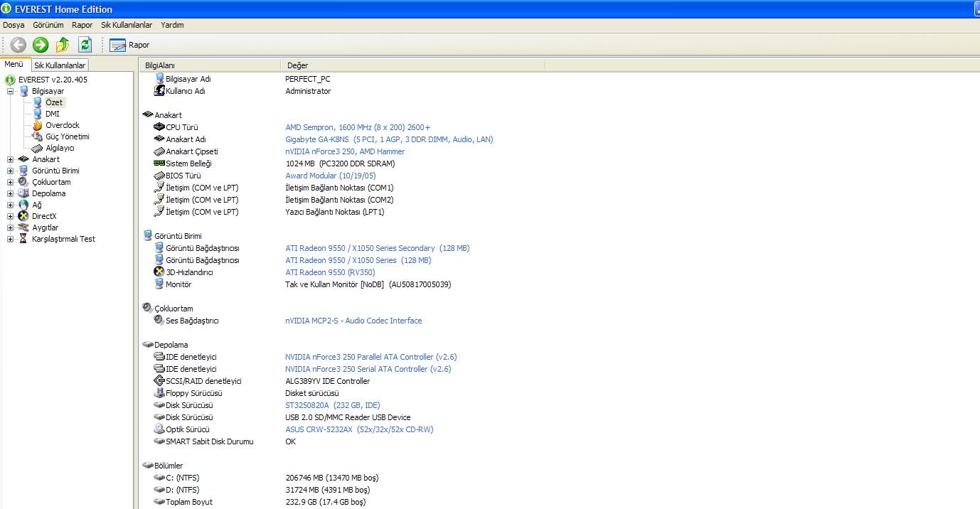Open nVIDIA MCP2-S Audio Codec link
Viewport: 980px width, 509px height.
(x=353, y=321)
